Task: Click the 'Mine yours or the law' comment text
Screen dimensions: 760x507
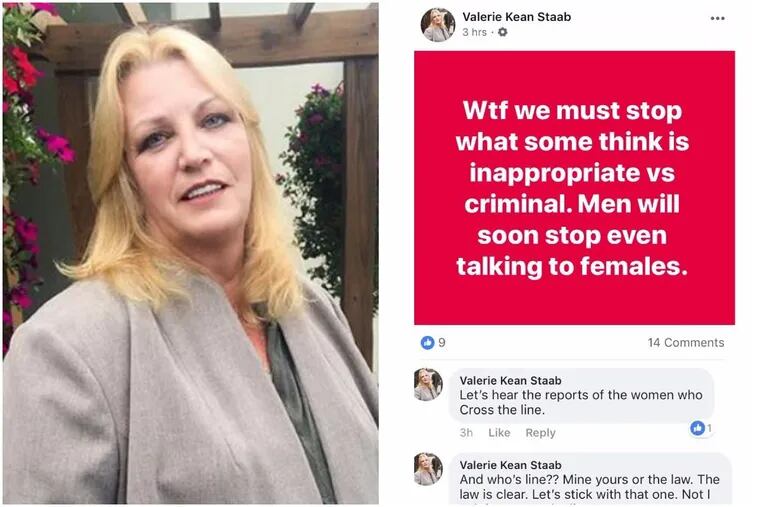Action: click(589, 487)
